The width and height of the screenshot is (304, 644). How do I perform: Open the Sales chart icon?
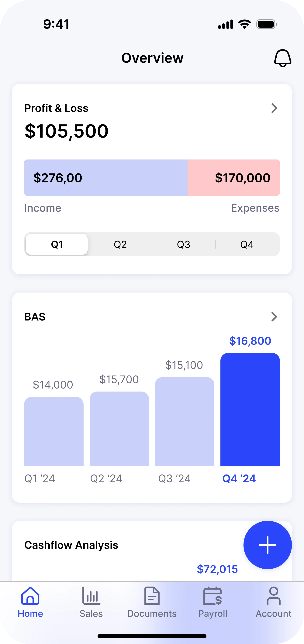pyautogui.click(x=91, y=596)
